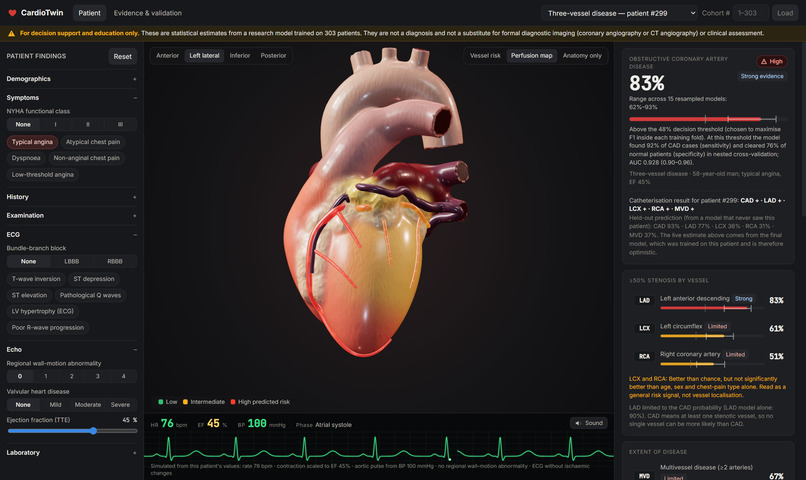Expand the Demographics section
The height and width of the screenshot is (480, 806).
tap(71, 79)
